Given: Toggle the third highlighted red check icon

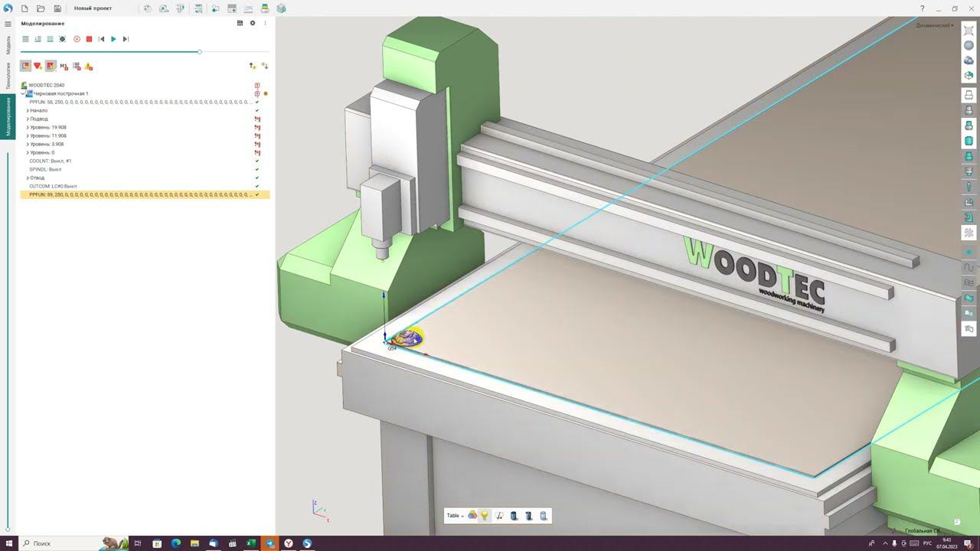Looking at the screenshot, I should pos(51,67).
